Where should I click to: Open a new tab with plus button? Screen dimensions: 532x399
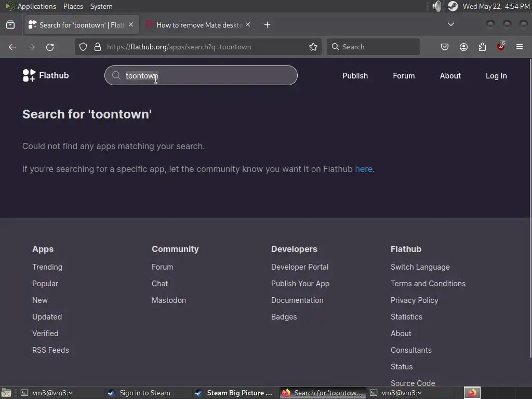268,25
